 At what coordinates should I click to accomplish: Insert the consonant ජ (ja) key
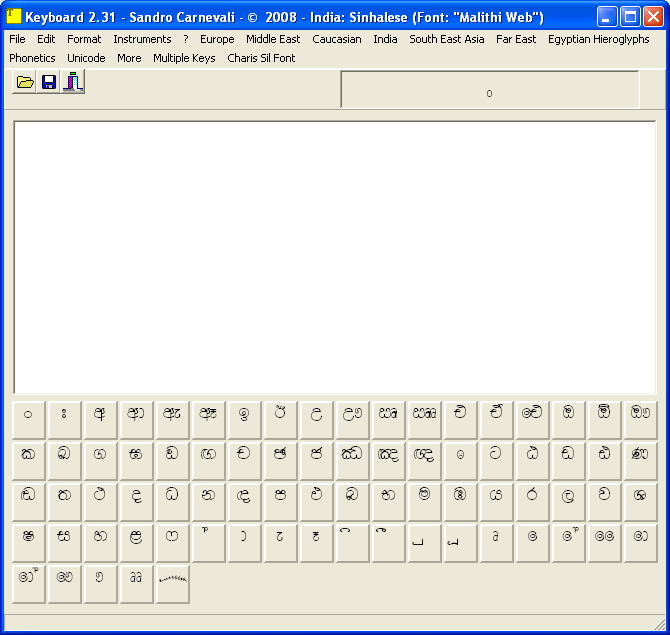(x=316, y=461)
